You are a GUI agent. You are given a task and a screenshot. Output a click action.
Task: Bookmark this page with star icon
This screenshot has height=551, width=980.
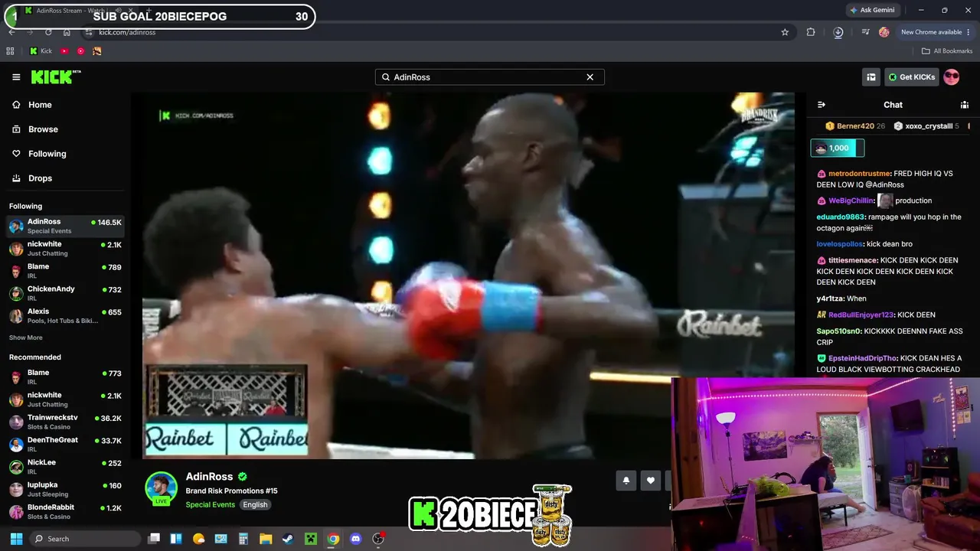(785, 32)
